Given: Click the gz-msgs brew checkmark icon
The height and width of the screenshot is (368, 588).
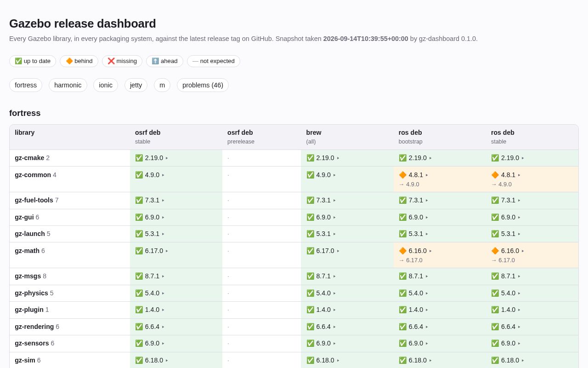Looking at the screenshot, I should click(x=310, y=276).
